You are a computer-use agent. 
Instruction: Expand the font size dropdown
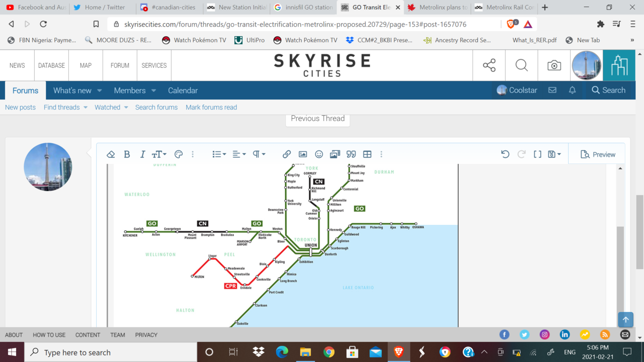coord(159,154)
